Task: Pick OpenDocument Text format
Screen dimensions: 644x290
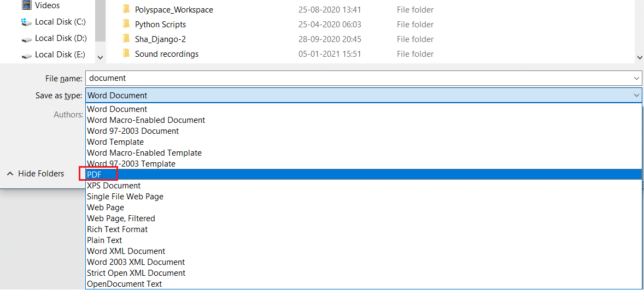Action: tap(364, 283)
